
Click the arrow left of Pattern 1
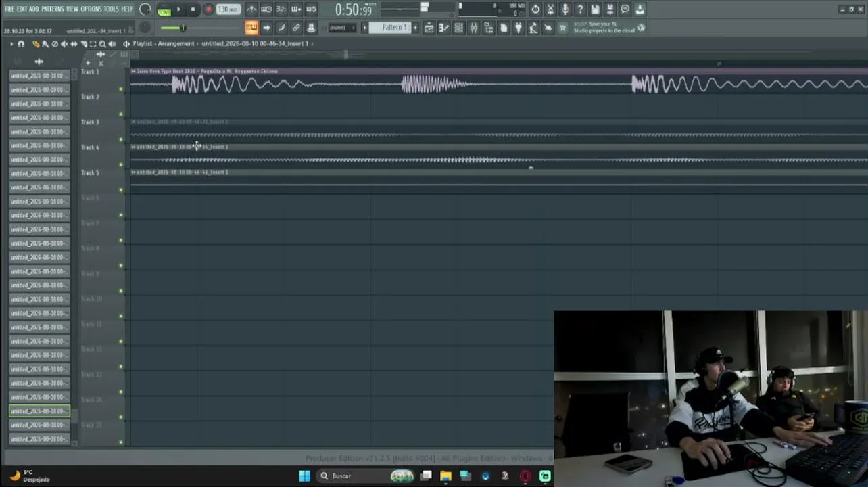point(364,28)
